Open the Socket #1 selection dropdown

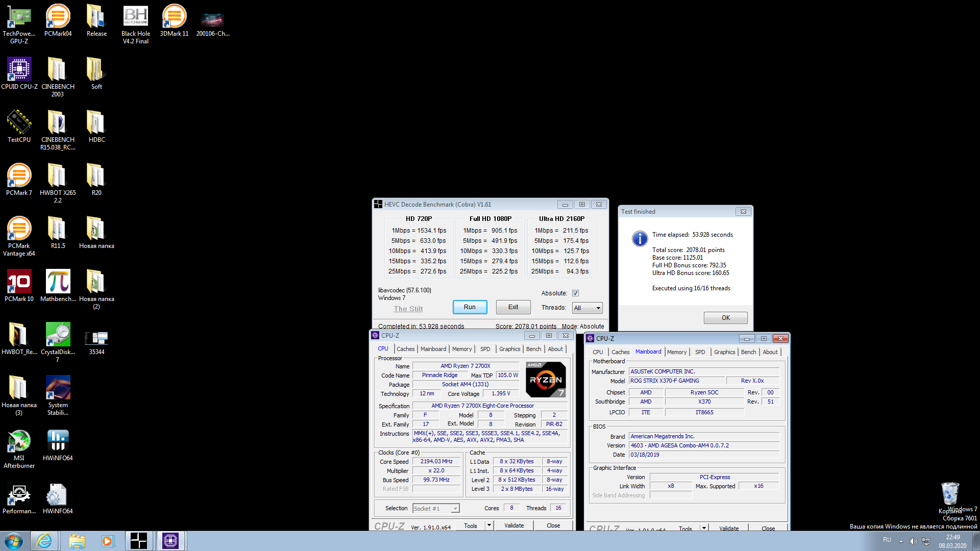coord(436,509)
